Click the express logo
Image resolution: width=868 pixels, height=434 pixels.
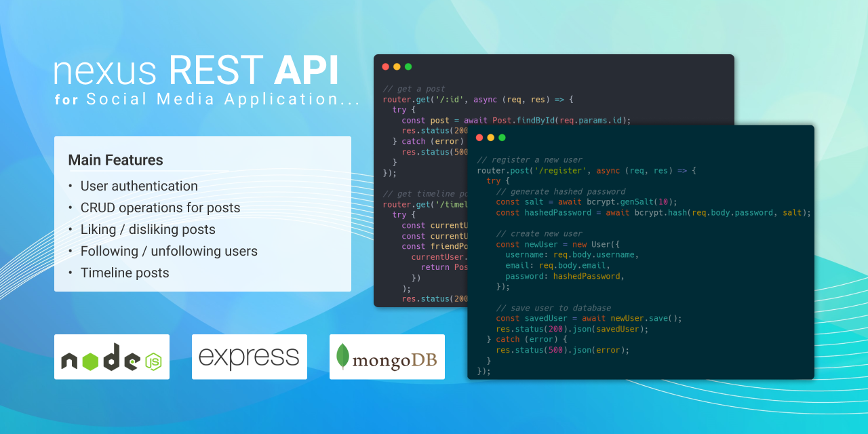click(x=250, y=357)
